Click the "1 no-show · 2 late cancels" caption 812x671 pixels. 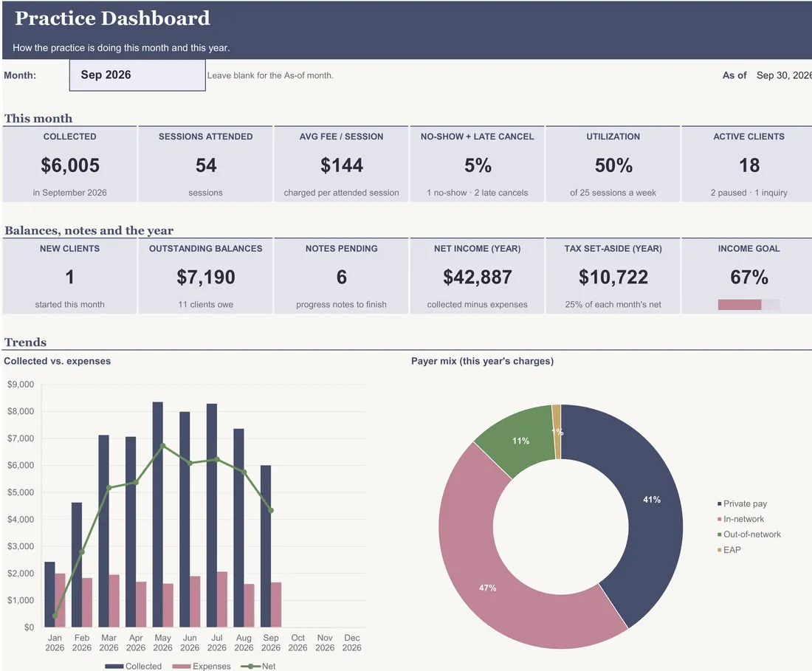(478, 193)
